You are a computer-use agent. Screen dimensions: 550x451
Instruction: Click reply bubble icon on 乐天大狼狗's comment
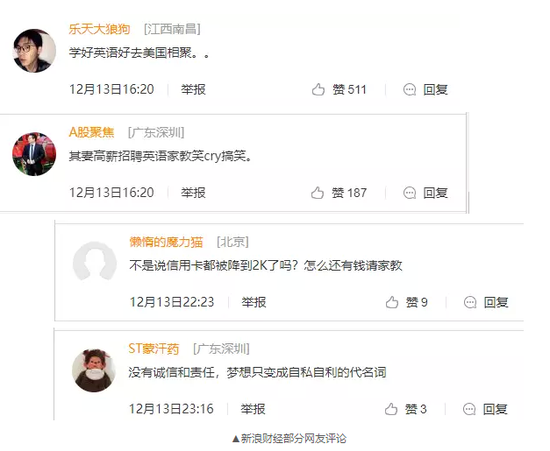(409, 90)
